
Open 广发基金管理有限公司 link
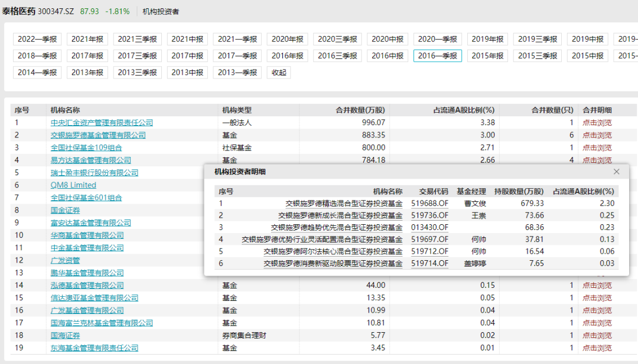(x=87, y=310)
